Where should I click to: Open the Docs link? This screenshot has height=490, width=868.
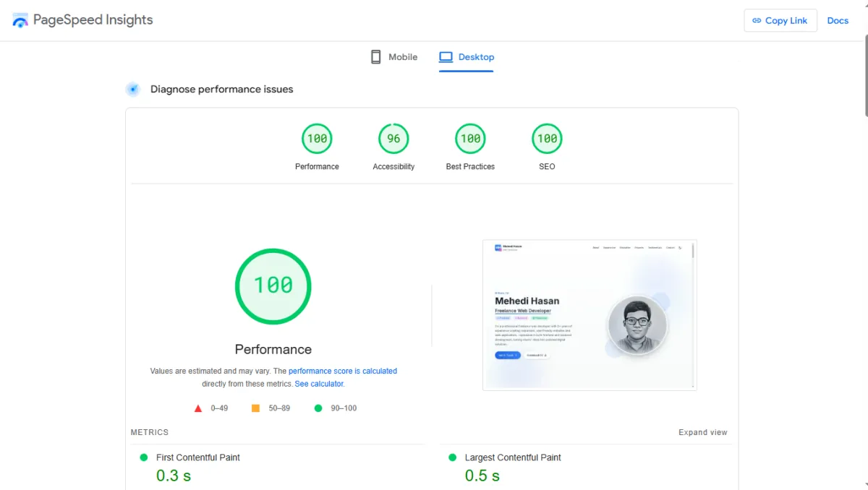point(838,20)
